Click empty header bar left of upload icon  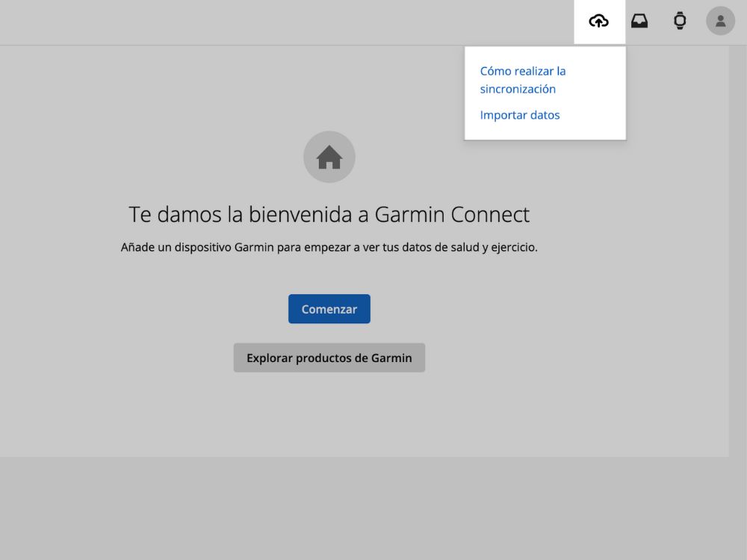[299, 21]
